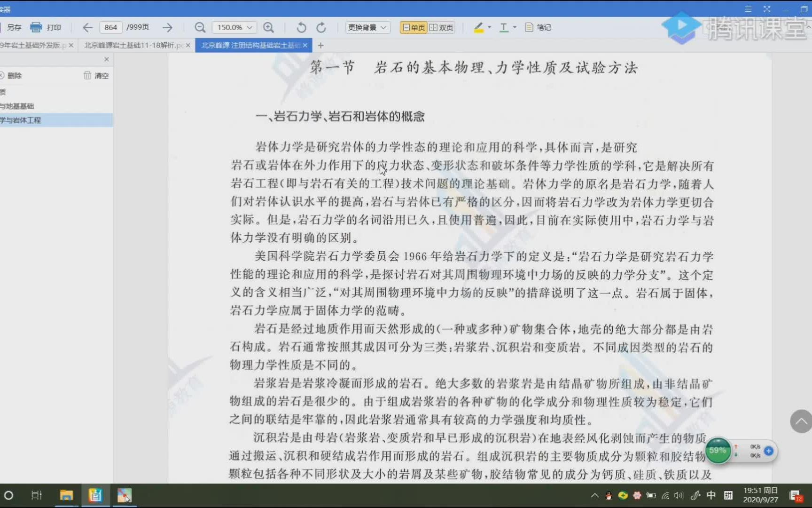Viewport: 812px width, 508px height.
Task: Click the battery status tray icon
Action: click(x=651, y=495)
